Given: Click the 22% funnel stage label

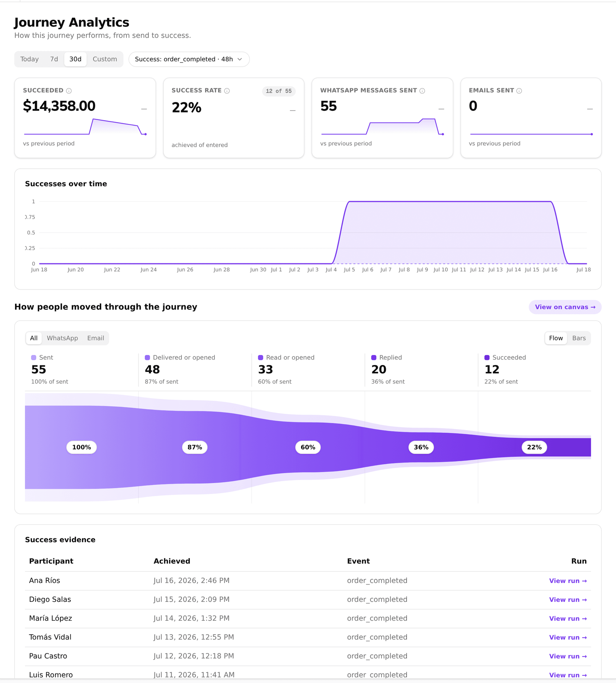Looking at the screenshot, I should pos(534,447).
